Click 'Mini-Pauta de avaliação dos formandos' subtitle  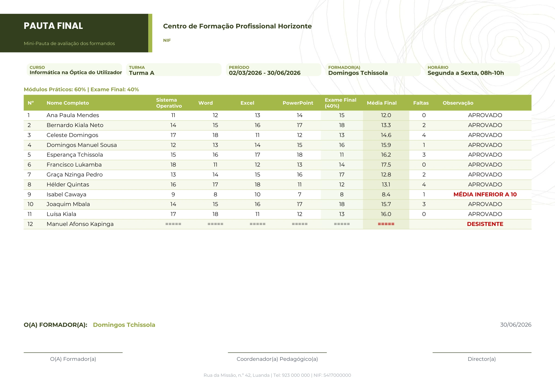tap(69, 43)
